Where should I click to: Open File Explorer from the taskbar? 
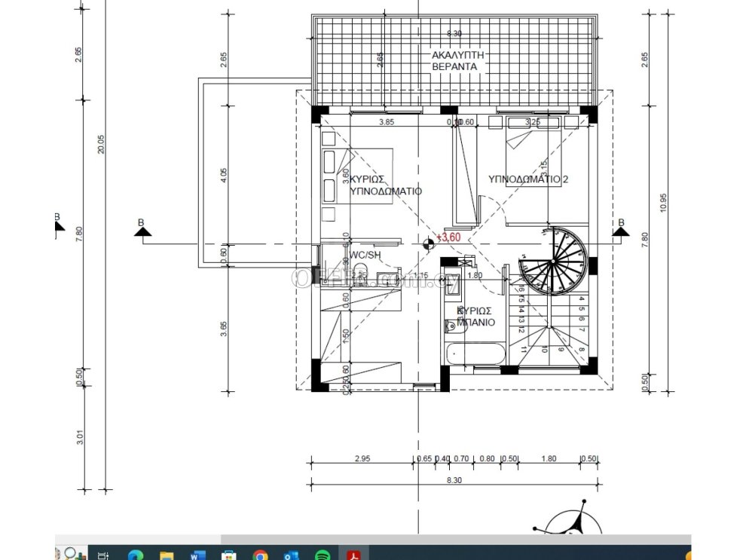click(x=167, y=555)
